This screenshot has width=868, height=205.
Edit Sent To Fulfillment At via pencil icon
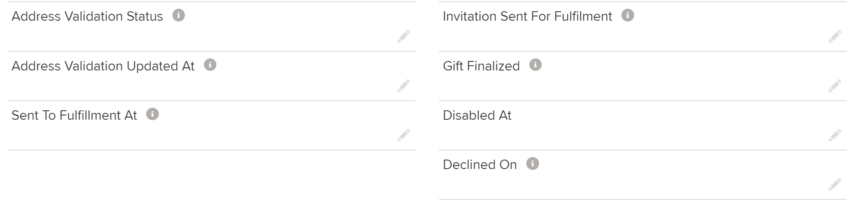tap(404, 135)
